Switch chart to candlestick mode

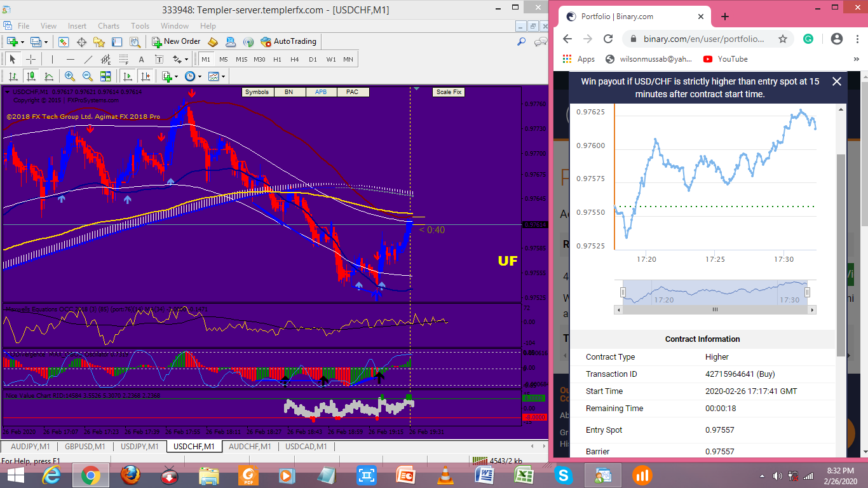[31, 77]
